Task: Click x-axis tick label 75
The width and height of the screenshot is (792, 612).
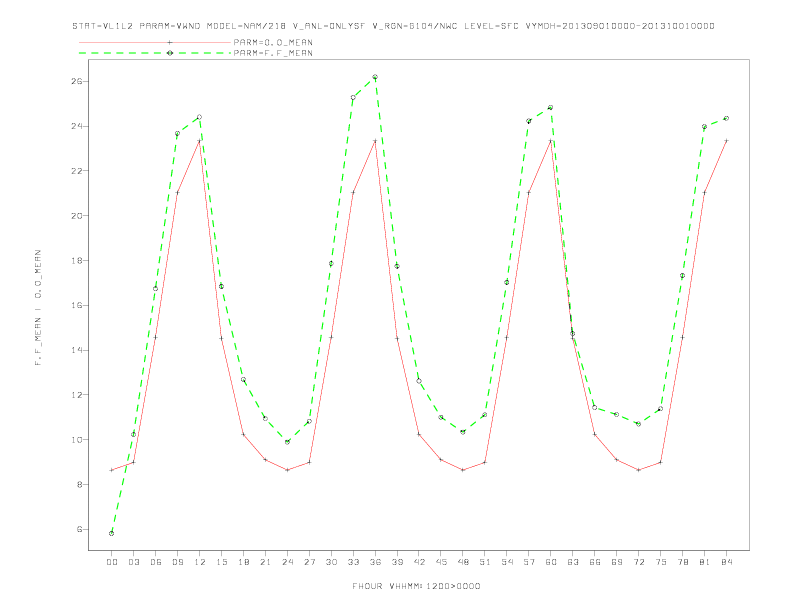Action: tap(661, 562)
